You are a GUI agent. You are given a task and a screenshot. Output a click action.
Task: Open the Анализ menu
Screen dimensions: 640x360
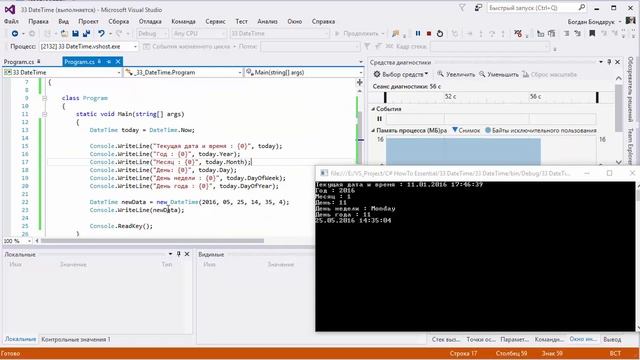(267, 21)
